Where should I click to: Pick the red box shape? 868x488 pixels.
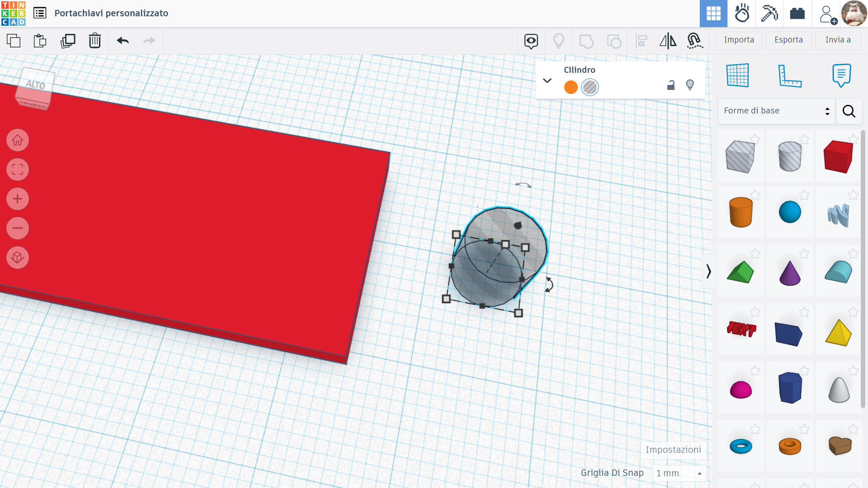tap(838, 156)
